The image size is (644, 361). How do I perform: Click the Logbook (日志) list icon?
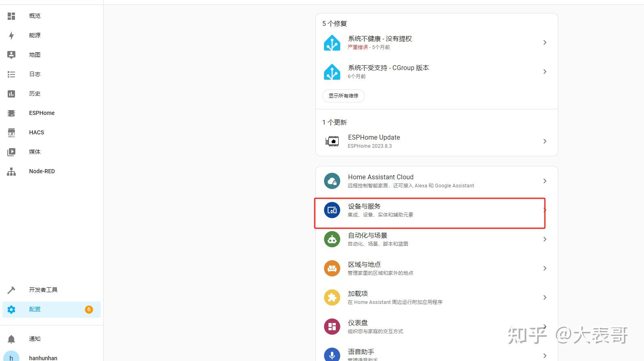pyautogui.click(x=11, y=74)
